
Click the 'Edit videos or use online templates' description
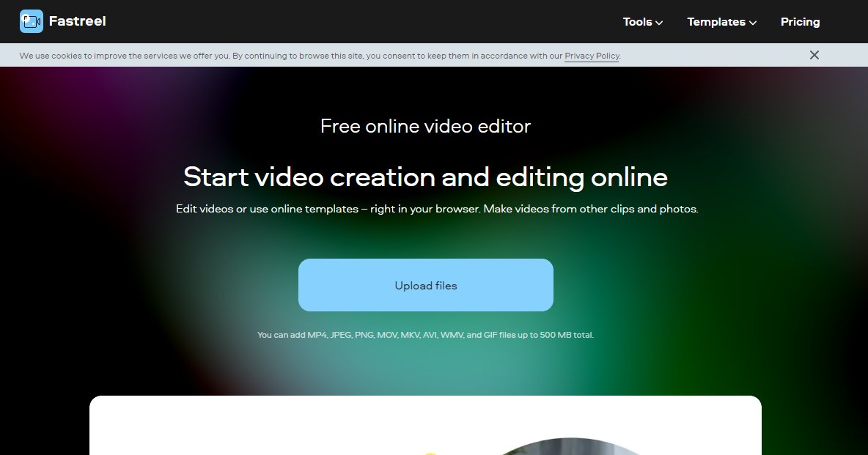(438, 210)
